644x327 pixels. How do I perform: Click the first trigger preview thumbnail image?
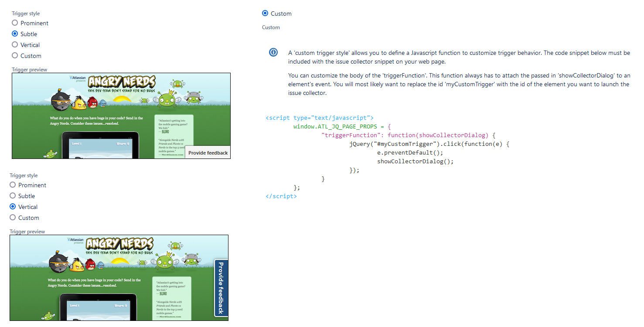pyautogui.click(x=121, y=115)
